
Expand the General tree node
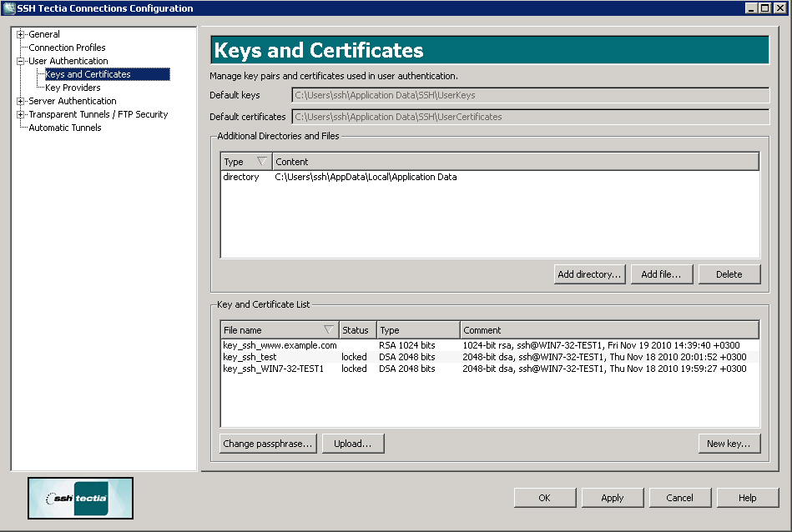click(18, 34)
